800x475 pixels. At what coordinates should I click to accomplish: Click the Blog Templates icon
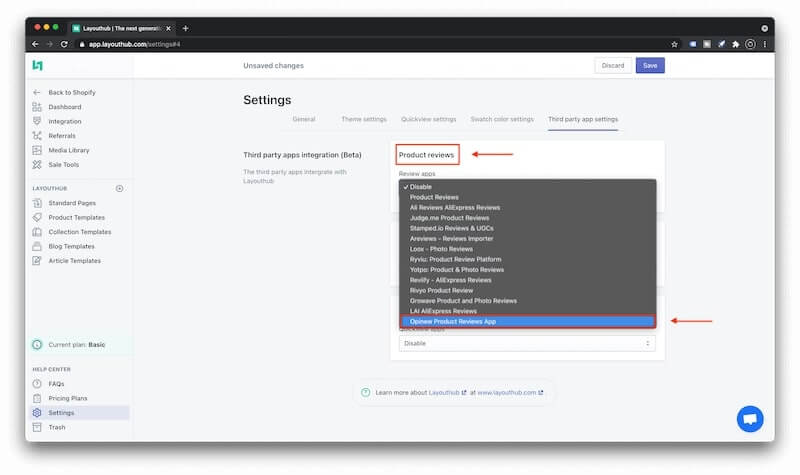[x=37, y=246]
